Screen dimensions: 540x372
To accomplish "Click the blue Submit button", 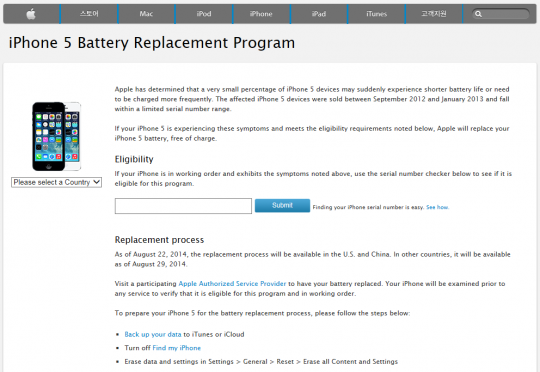I will click(x=282, y=206).
